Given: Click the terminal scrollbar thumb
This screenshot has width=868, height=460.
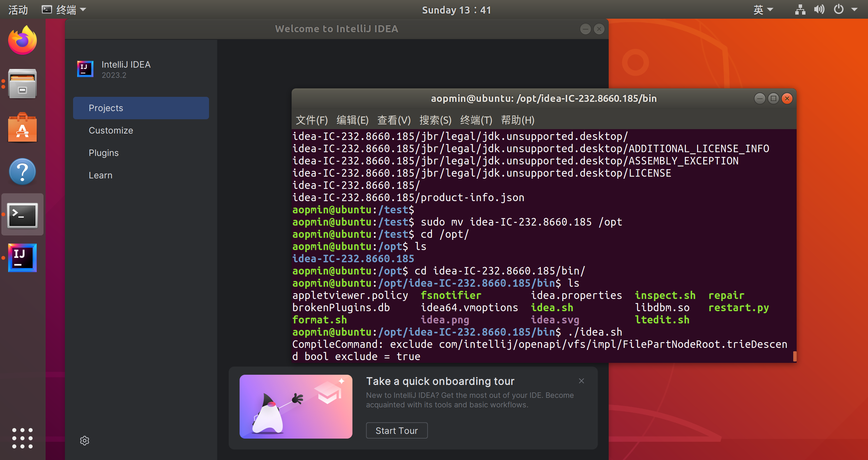Looking at the screenshot, I should point(795,356).
